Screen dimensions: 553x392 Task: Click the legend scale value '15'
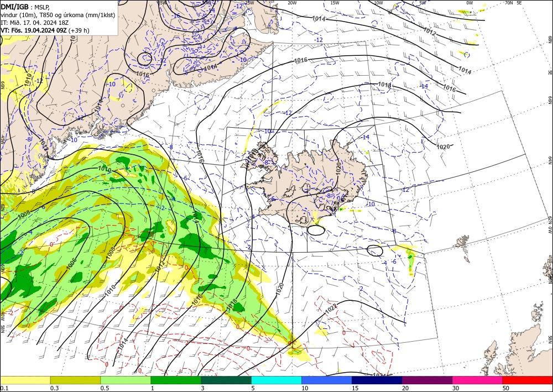coord(355,388)
